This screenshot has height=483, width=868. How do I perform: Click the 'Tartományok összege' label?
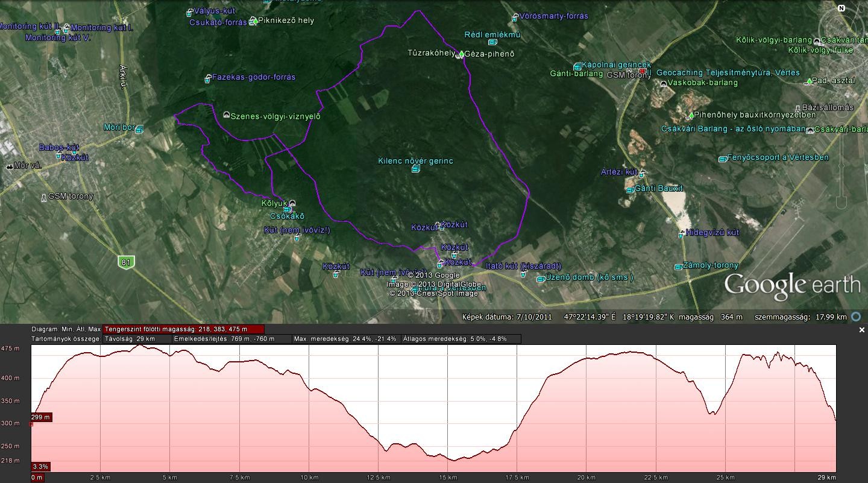[66, 339]
